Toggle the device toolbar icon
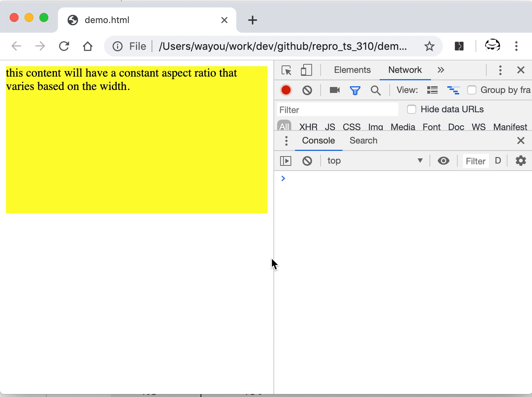This screenshot has height=397, width=532. [306, 70]
